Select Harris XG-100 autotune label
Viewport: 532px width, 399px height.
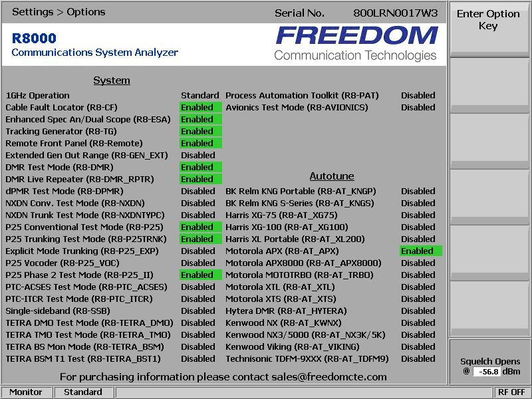coord(287,227)
